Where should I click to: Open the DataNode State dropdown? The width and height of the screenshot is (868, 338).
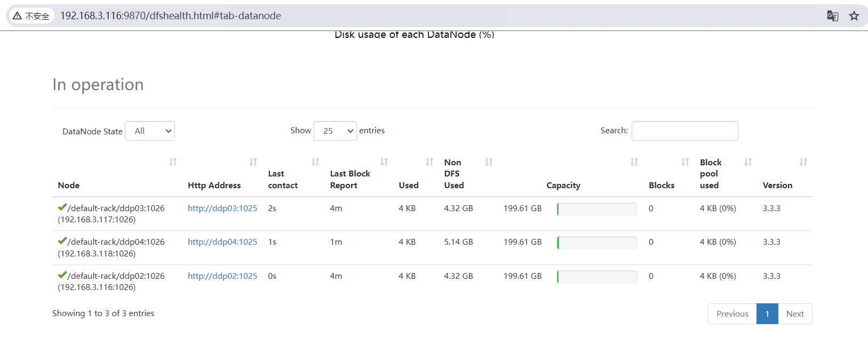pyautogui.click(x=150, y=131)
